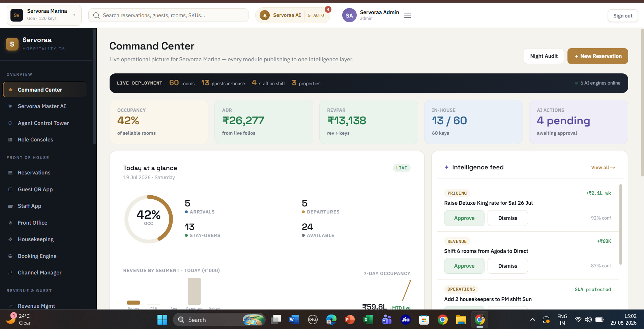Sign out of the account
644x329 pixels.
pos(622,16)
